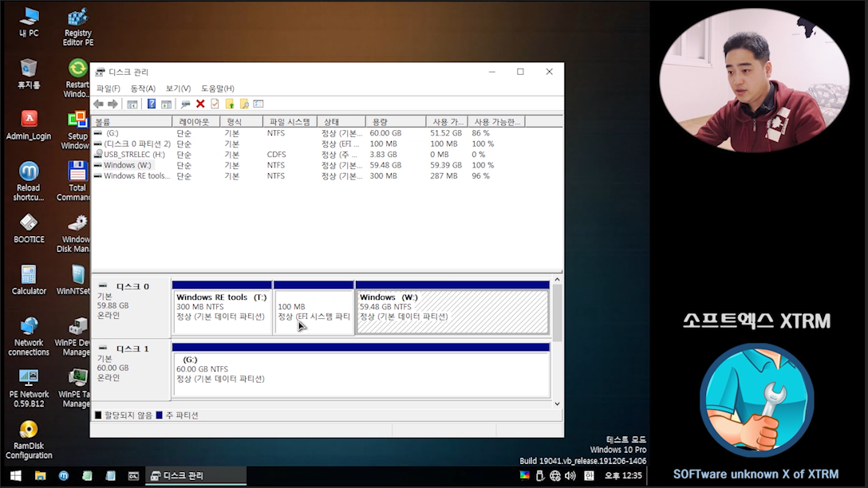Click the 디스크 0 disk label
Image resolution: width=868 pixels, height=488 pixels.
132,286
